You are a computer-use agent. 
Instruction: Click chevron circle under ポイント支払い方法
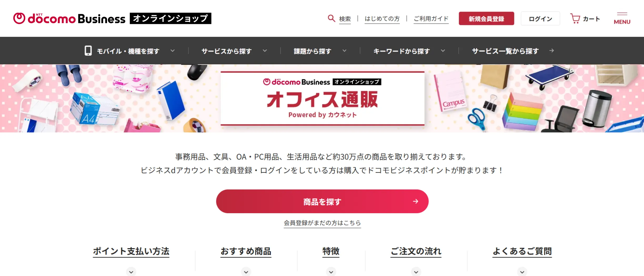pyautogui.click(x=131, y=272)
